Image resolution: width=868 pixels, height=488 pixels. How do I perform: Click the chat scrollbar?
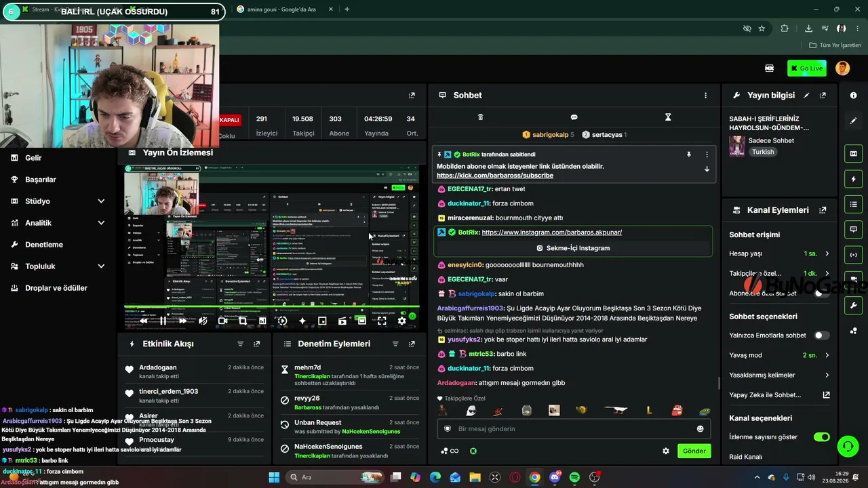(719, 384)
